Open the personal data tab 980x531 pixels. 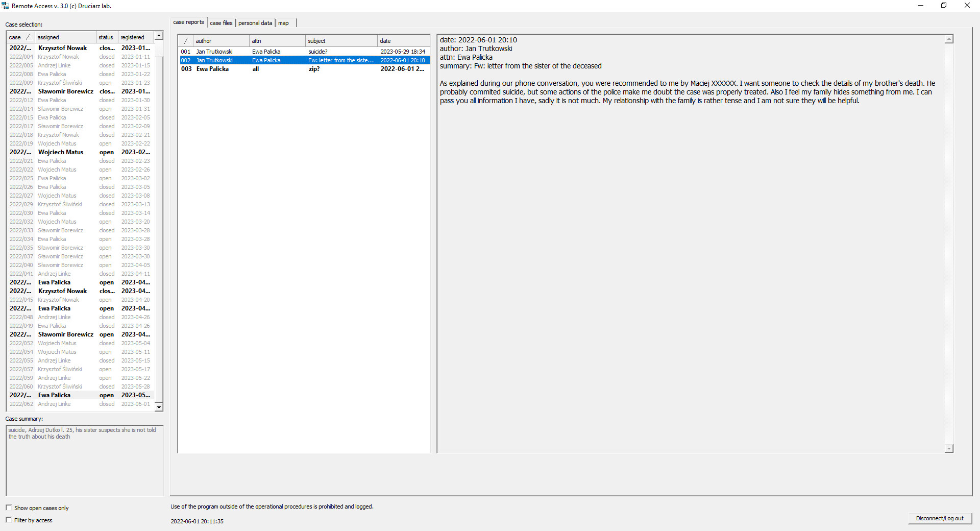[255, 22]
